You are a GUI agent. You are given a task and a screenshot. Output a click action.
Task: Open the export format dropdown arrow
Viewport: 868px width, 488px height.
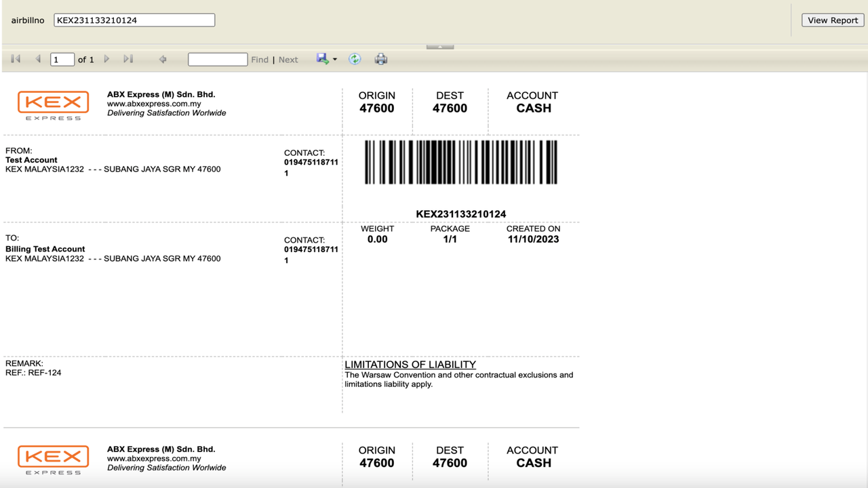tap(335, 60)
